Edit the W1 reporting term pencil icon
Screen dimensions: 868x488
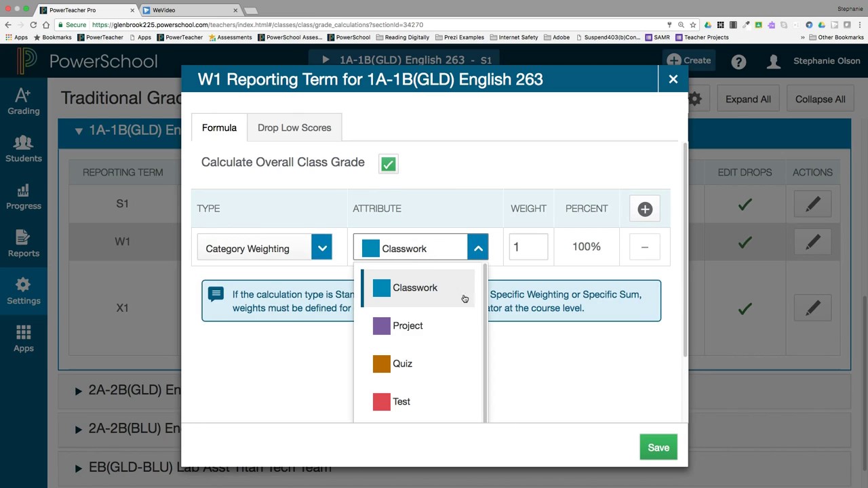[812, 242]
